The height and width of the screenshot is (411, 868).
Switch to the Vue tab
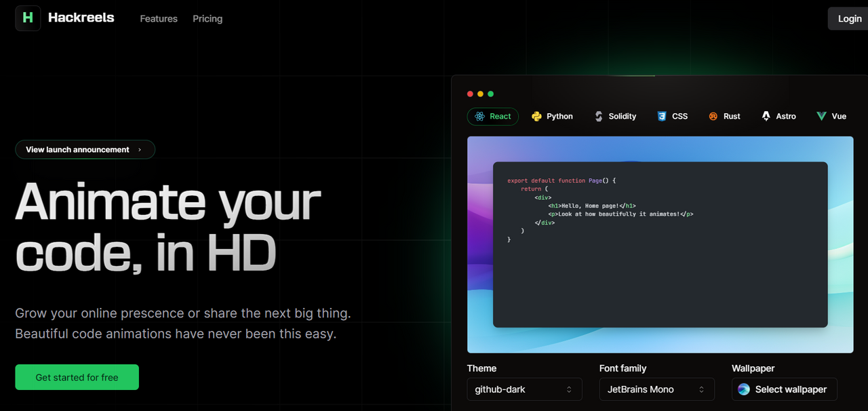click(831, 117)
